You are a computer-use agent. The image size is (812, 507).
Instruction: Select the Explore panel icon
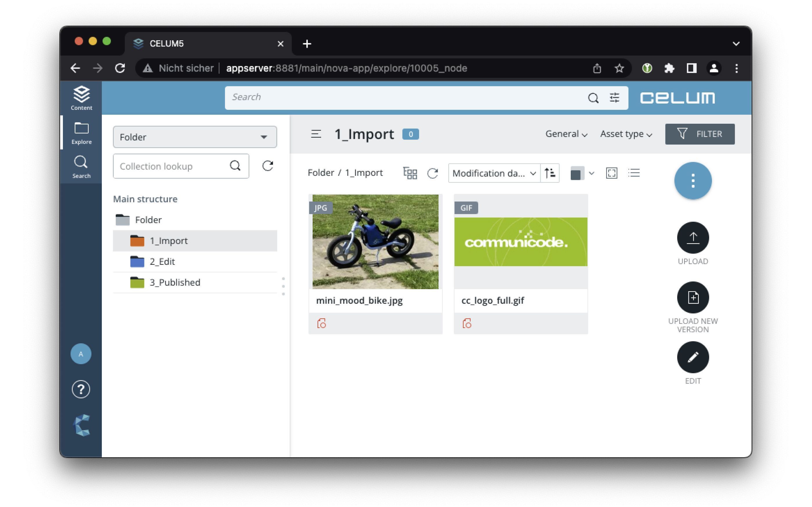click(81, 132)
